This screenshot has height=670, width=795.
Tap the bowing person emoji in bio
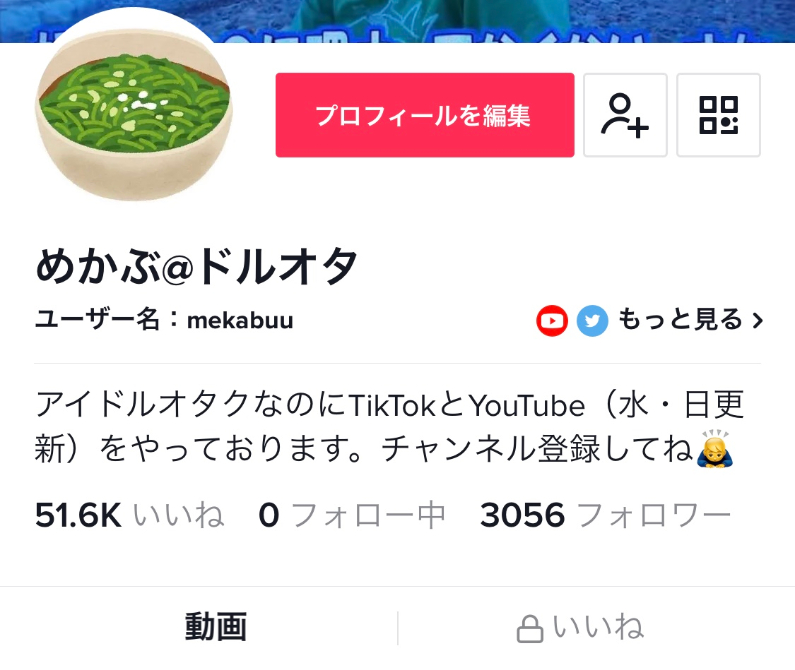coord(715,448)
